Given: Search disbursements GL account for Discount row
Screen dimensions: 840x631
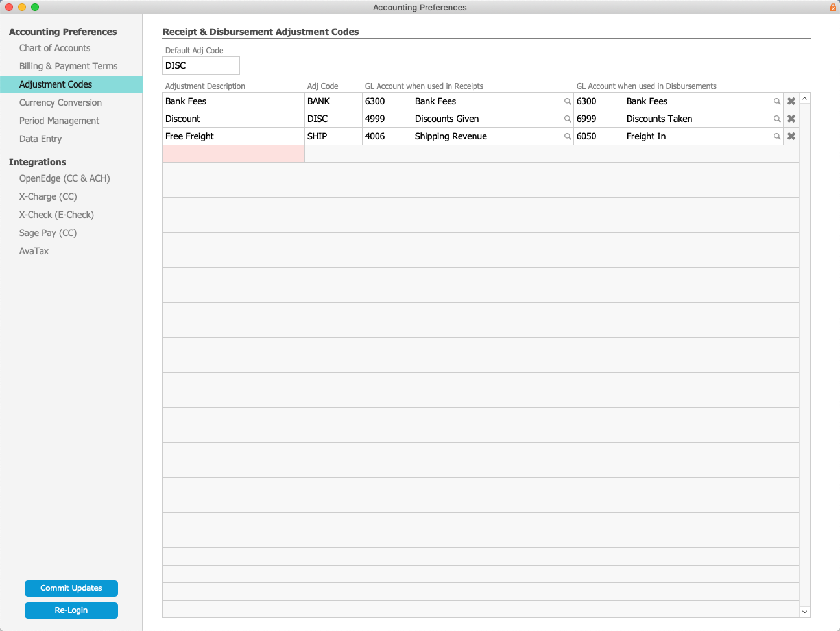Looking at the screenshot, I should 777,119.
